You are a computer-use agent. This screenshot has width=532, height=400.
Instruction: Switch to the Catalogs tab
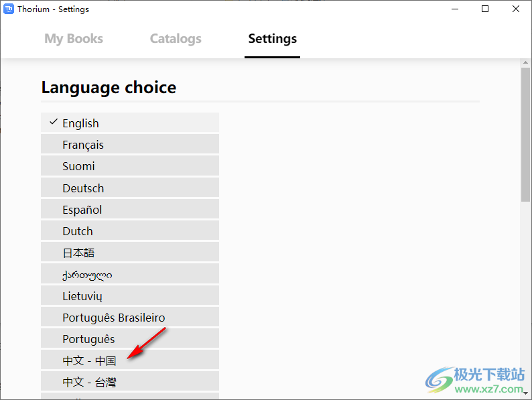[x=176, y=39]
